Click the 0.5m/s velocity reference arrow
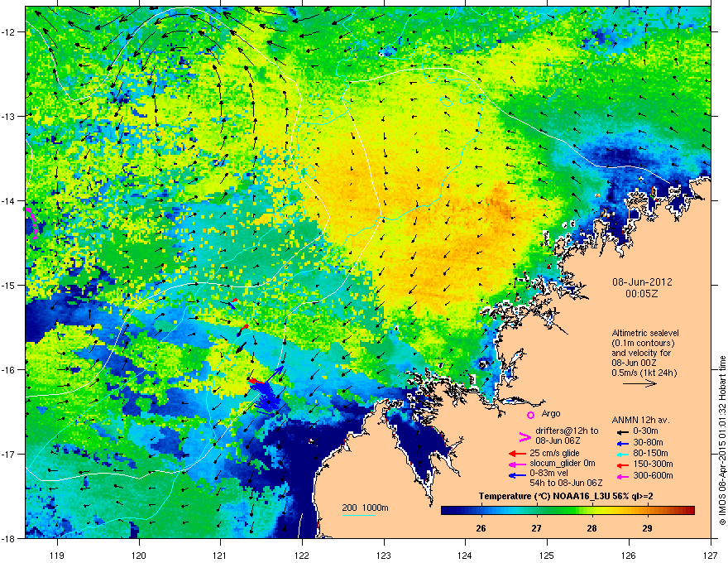The width and height of the screenshot is (728, 563). (x=639, y=383)
